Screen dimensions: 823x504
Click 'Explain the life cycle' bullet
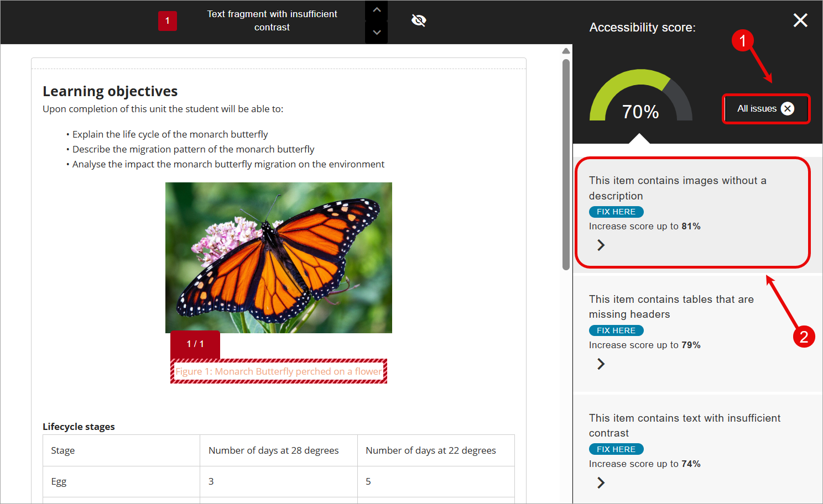coord(170,134)
